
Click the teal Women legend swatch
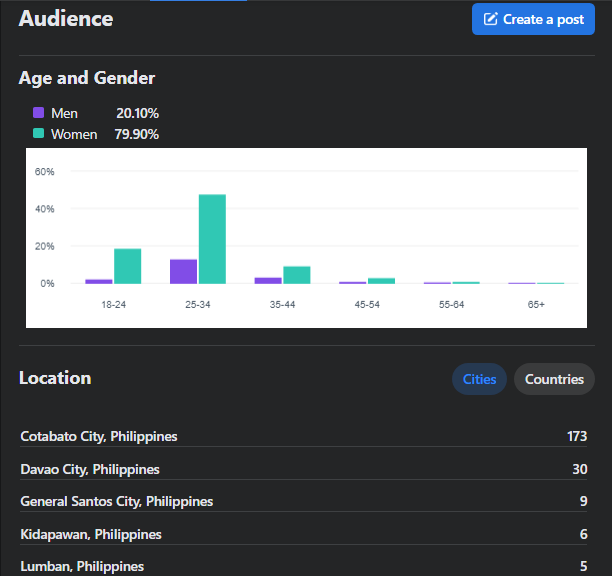click(x=38, y=134)
